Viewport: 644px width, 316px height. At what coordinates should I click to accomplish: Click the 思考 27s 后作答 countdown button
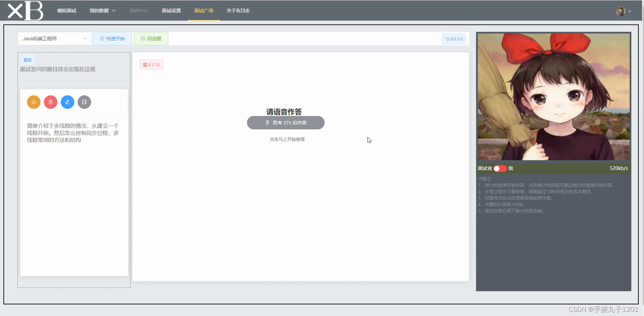286,123
